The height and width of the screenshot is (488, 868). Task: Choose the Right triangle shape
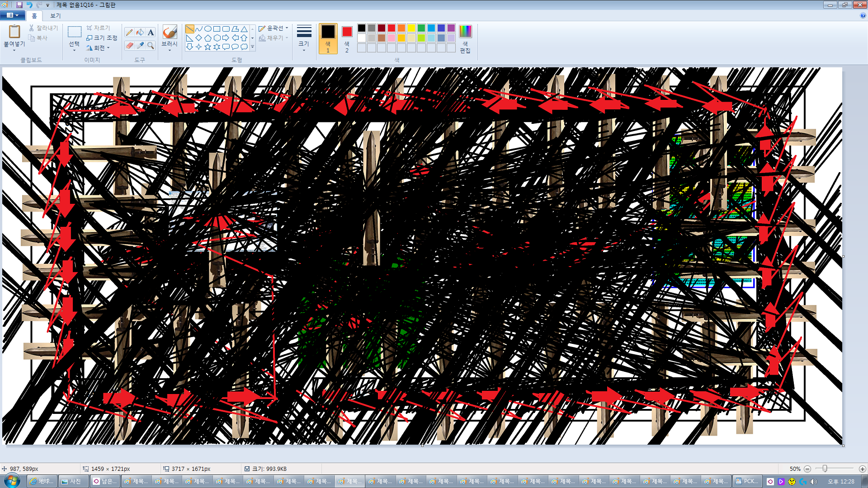coord(190,38)
